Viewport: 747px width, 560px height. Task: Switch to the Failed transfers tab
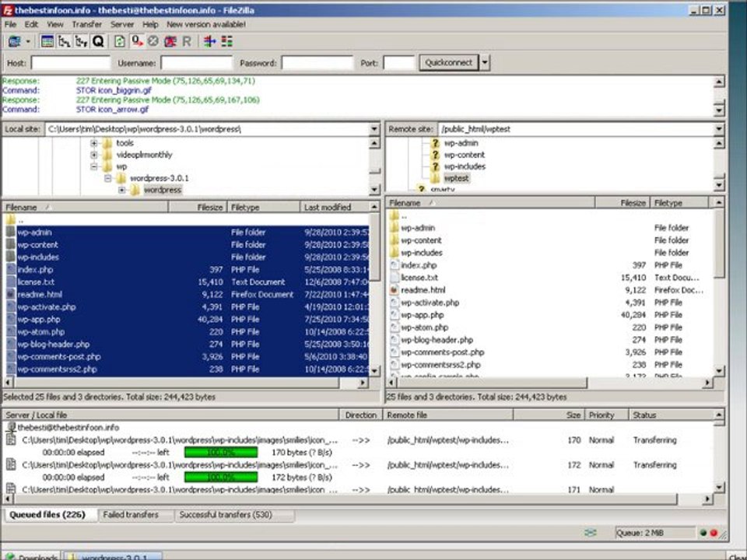131,515
